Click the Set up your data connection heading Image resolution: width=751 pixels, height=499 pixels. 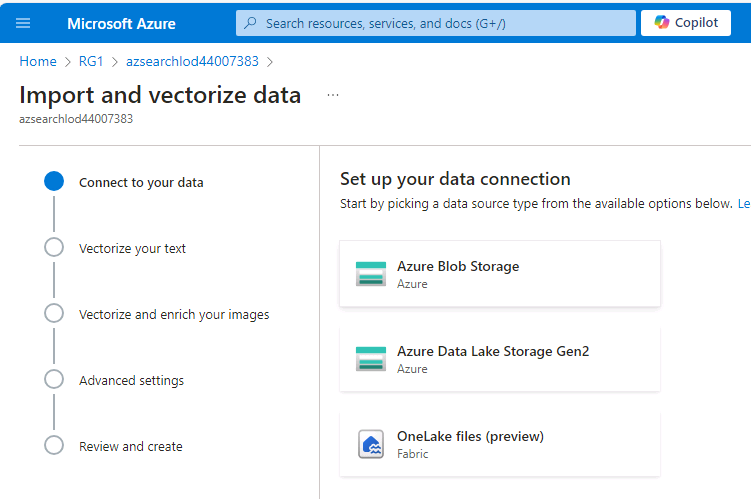click(x=455, y=179)
